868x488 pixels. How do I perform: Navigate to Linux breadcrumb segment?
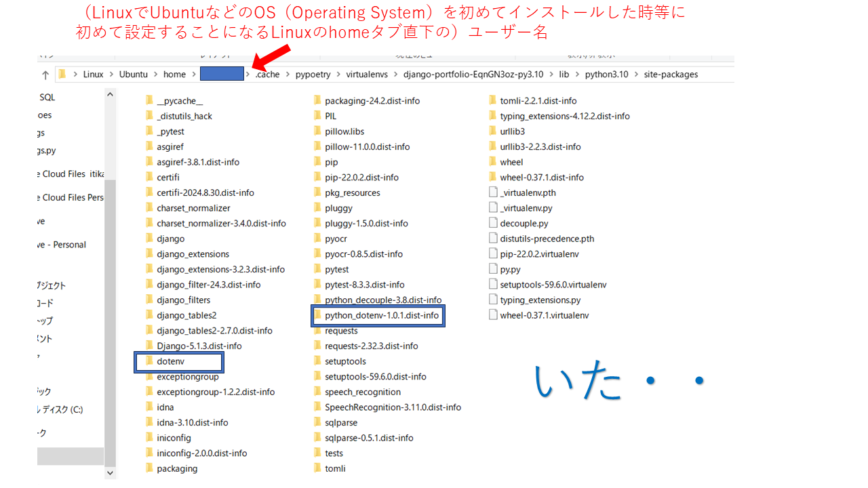[94, 75]
